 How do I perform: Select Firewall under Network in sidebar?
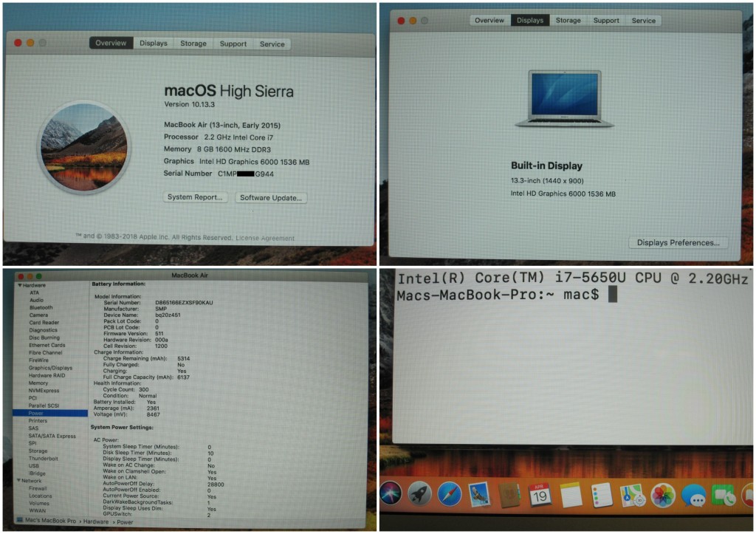[38, 488]
